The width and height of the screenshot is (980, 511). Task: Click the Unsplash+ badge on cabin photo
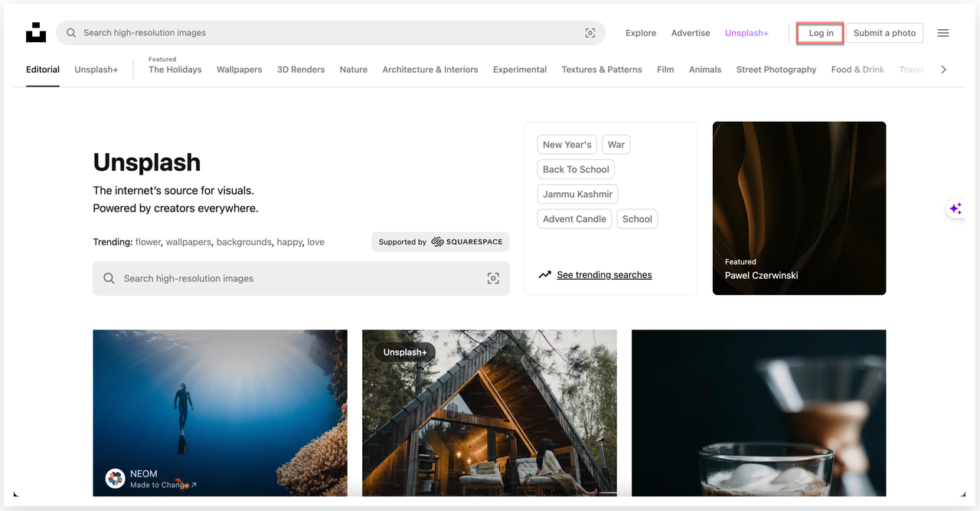pyautogui.click(x=405, y=352)
